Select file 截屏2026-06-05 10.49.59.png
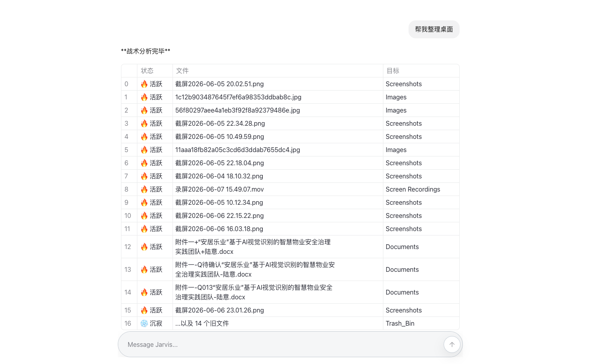The height and width of the screenshot is (364, 599). (x=220, y=136)
